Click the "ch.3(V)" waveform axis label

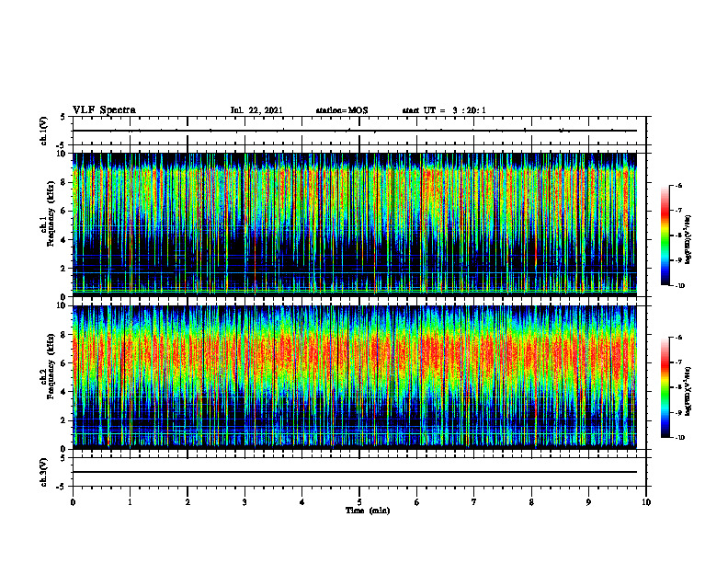[x=43, y=472]
